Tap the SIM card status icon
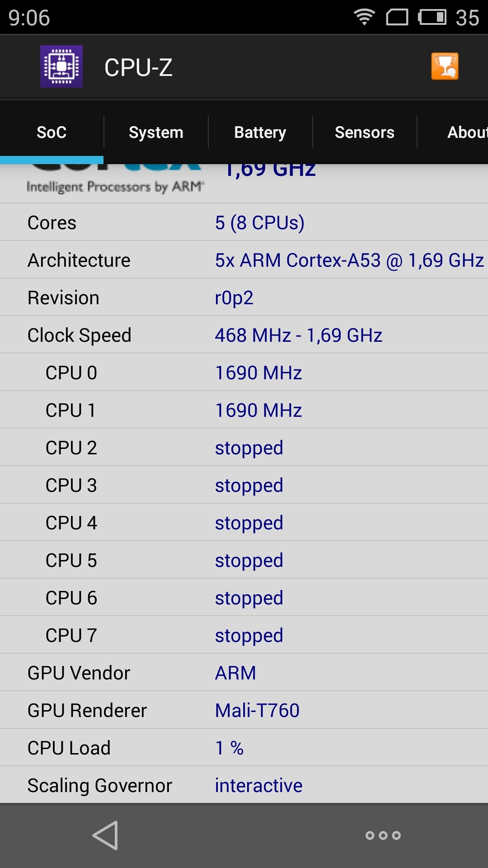 tap(397, 17)
